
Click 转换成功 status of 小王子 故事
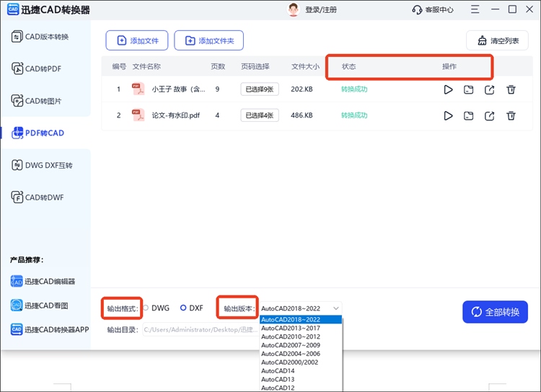(x=354, y=89)
